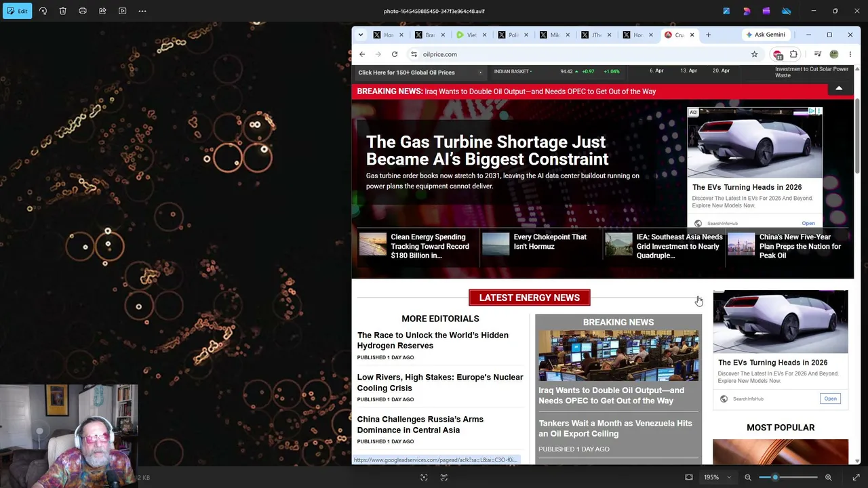Click the Ask Gemini button
The image size is (868, 488).
click(766, 35)
